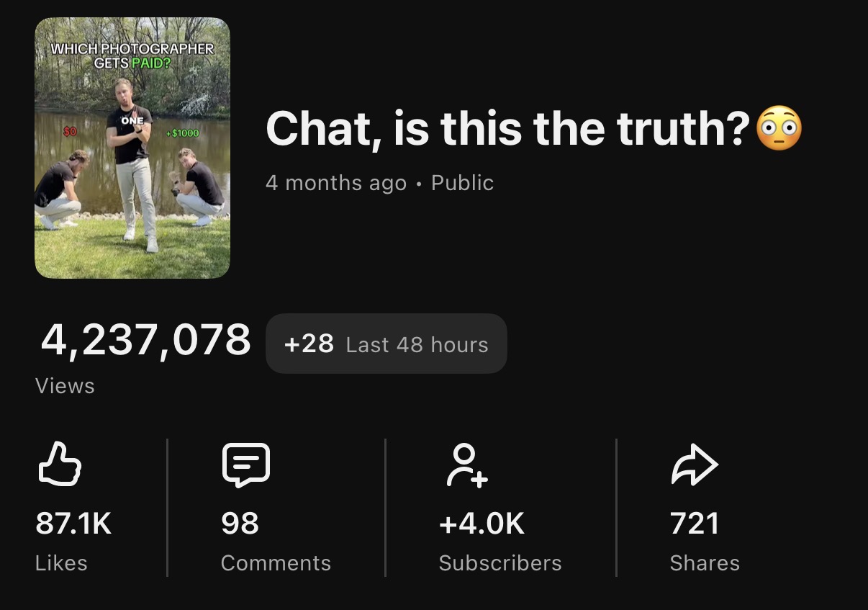Click the Public visibility label
Image resolution: width=868 pixels, height=610 pixels.
pos(462,183)
